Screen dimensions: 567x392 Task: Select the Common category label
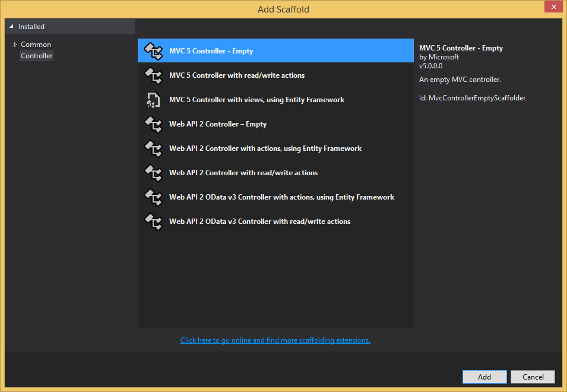36,45
